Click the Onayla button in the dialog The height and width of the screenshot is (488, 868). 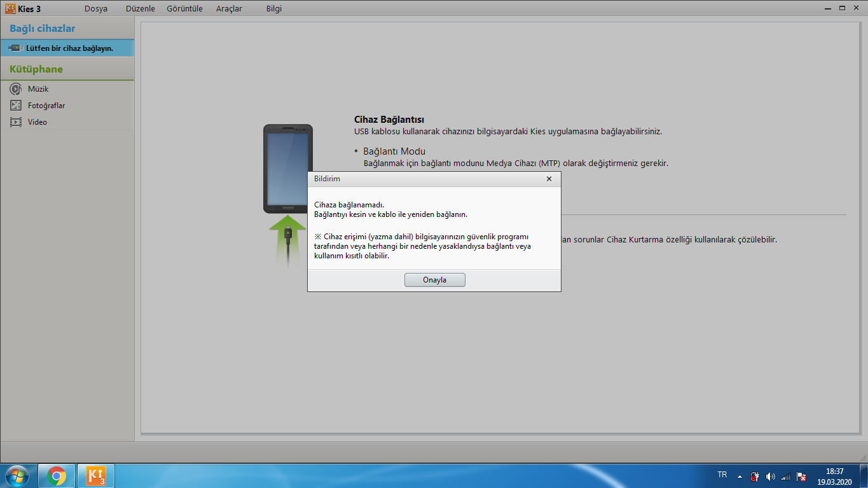[435, 280]
